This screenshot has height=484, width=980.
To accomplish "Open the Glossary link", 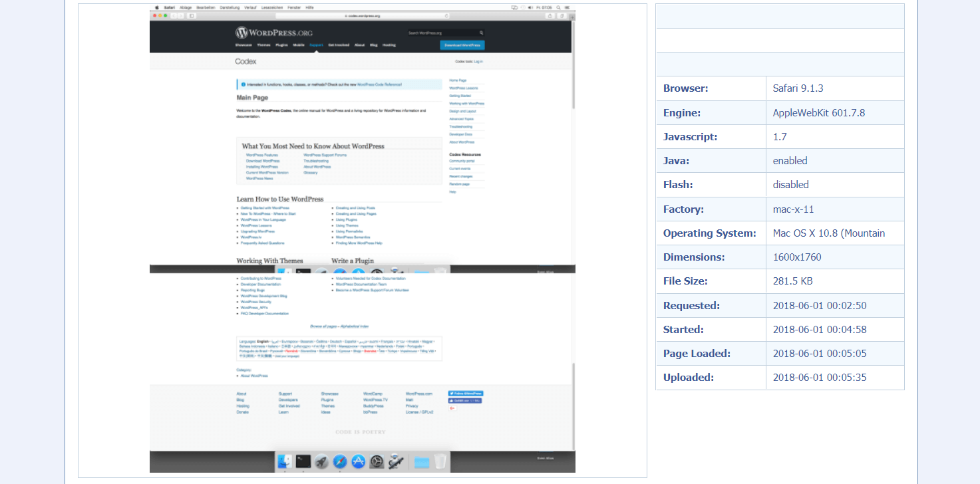I will pos(311,172).
